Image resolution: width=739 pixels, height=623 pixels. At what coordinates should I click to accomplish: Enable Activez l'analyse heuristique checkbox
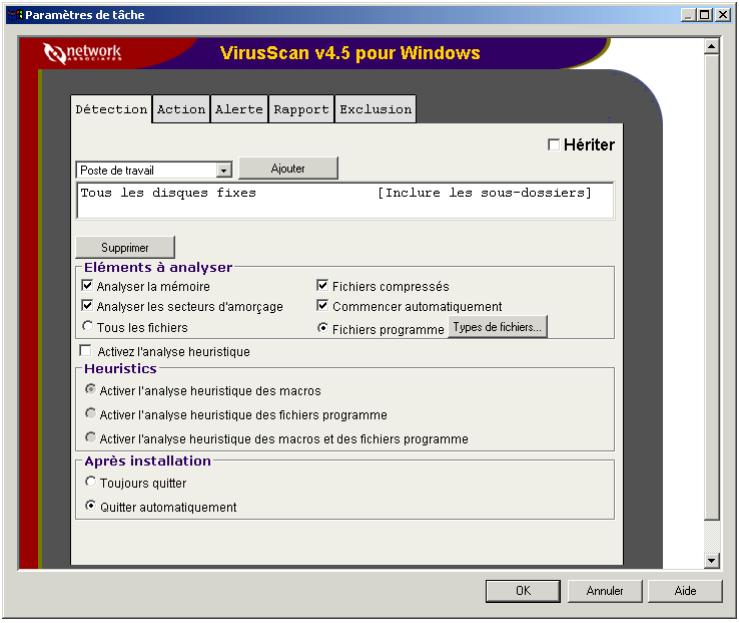click(x=86, y=351)
